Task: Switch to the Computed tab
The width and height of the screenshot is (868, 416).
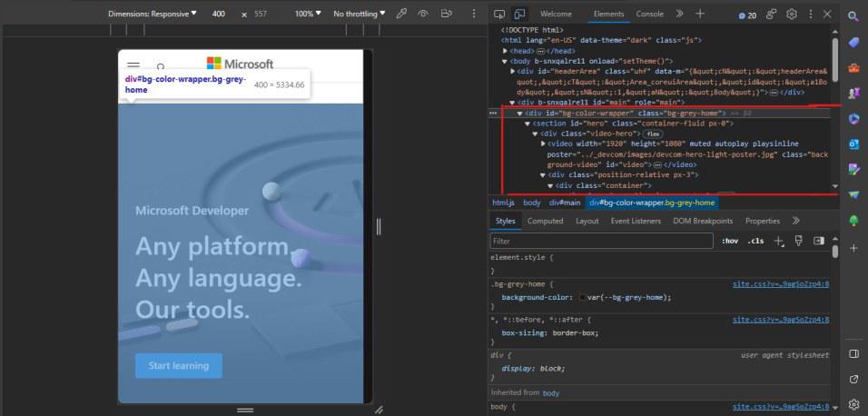Action: (545, 221)
